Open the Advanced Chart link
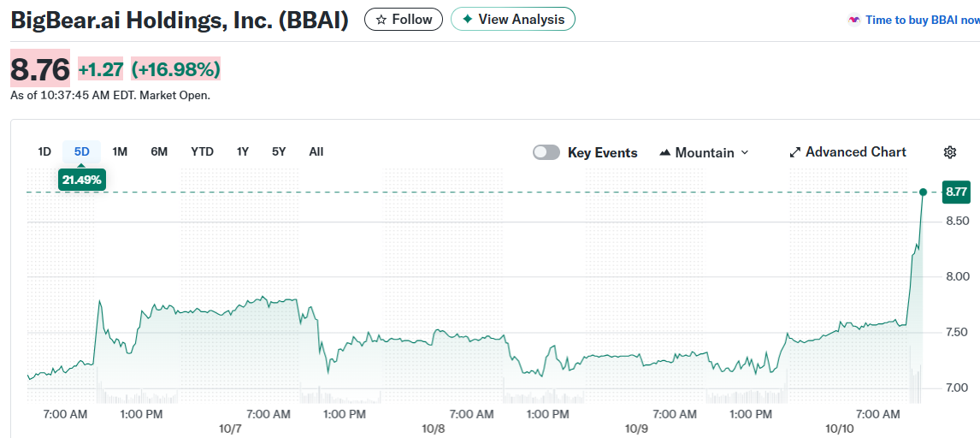This screenshot has width=980, height=438. 855,152
